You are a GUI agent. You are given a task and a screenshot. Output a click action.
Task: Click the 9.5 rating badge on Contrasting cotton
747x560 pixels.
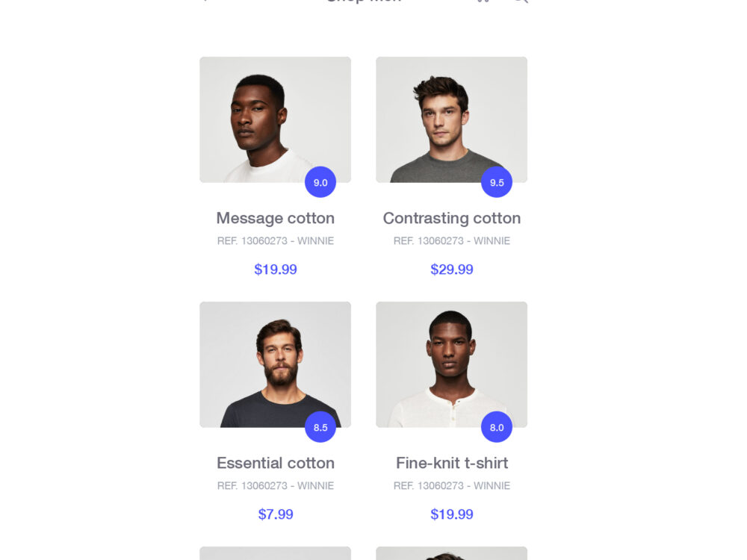[498, 182]
